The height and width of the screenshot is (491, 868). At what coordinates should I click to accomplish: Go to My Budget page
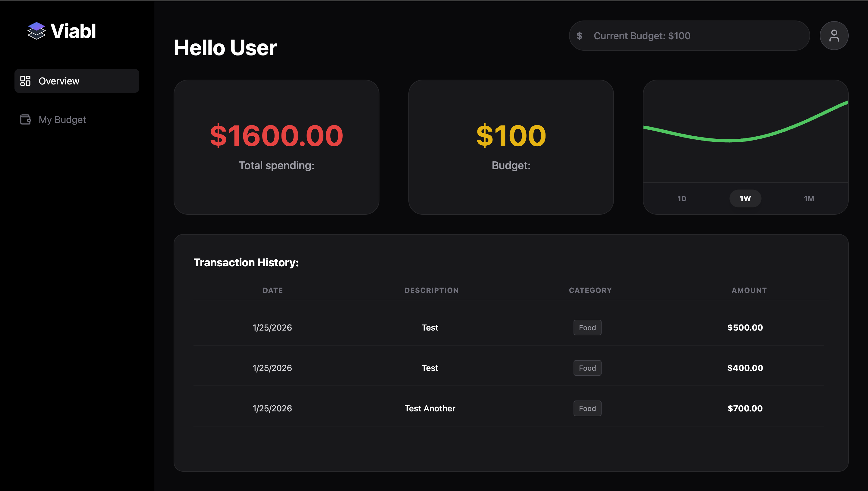click(x=62, y=120)
